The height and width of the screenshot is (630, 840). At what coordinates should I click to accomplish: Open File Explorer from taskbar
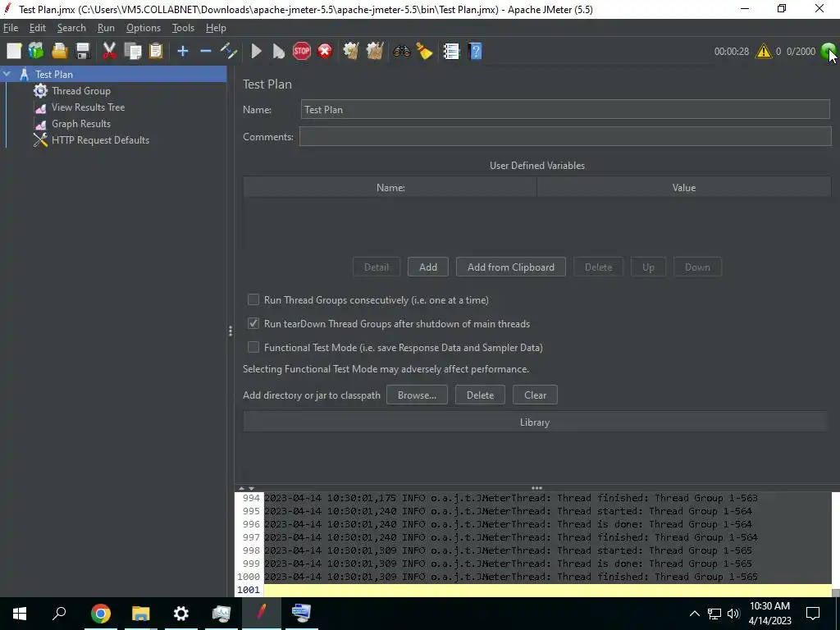click(140, 614)
